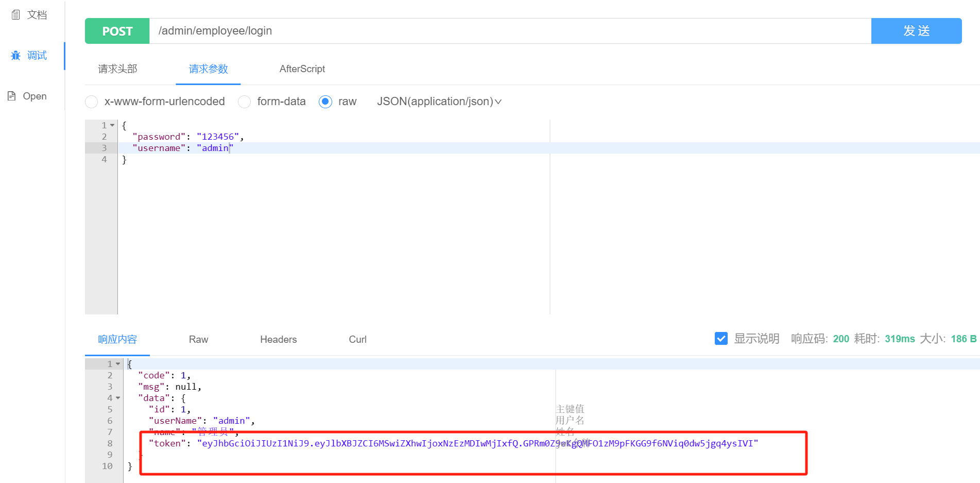Open the Curl response tab
Image resolution: width=980 pixels, height=483 pixels.
(x=358, y=340)
